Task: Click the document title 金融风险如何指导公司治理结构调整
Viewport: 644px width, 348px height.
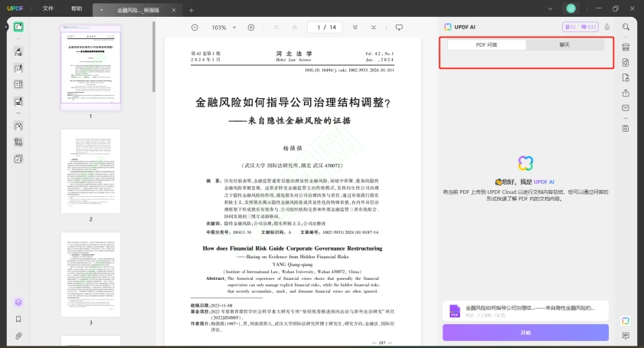Action: point(293,103)
